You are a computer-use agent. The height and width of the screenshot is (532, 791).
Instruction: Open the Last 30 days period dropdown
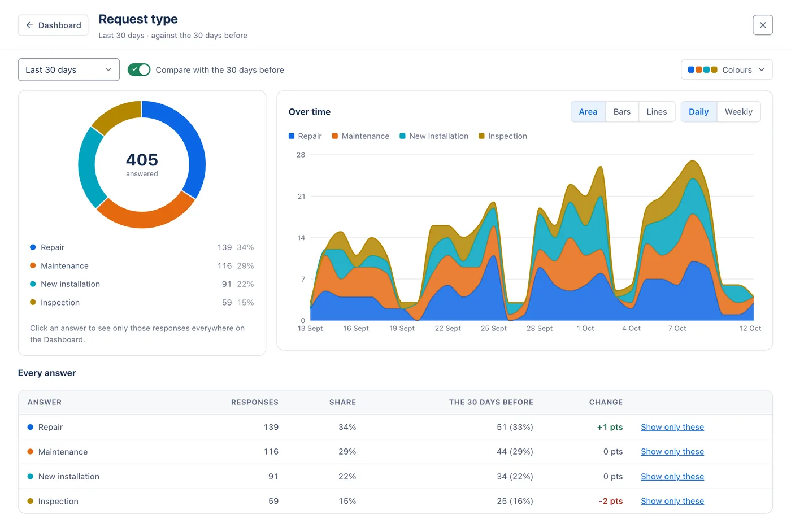coord(69,69)
